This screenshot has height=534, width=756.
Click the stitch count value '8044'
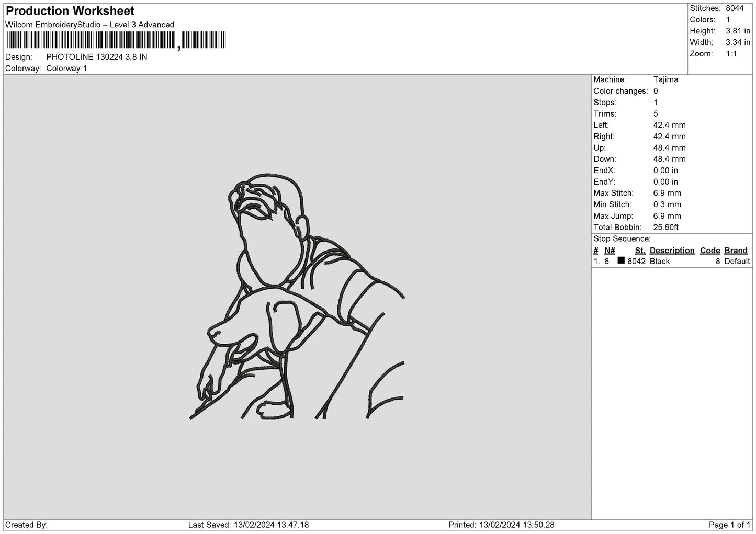pyautogui.click(x=735, y=8)
